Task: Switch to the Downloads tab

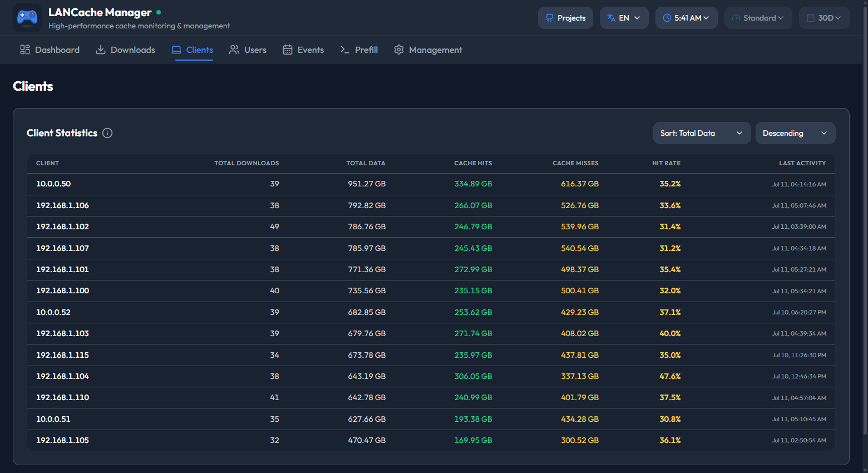Action: 125,50
